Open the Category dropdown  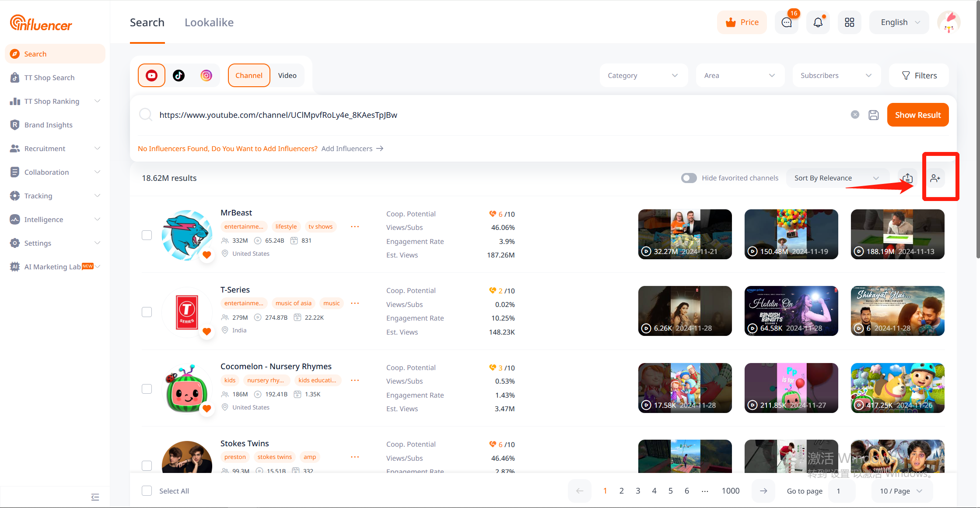643,75
